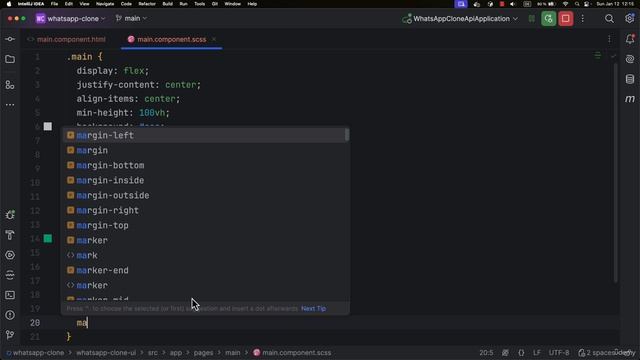Open the Git menu
Screen dimensions: 640x360
(215, 4)
